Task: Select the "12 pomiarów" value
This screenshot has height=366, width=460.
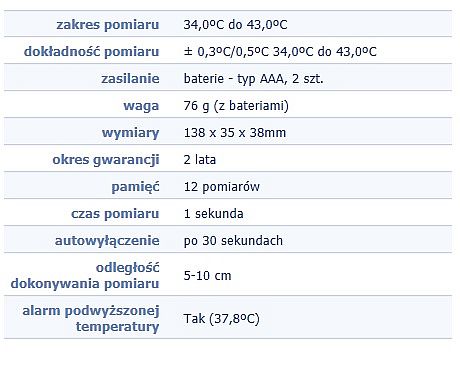Action: (222, 187)
